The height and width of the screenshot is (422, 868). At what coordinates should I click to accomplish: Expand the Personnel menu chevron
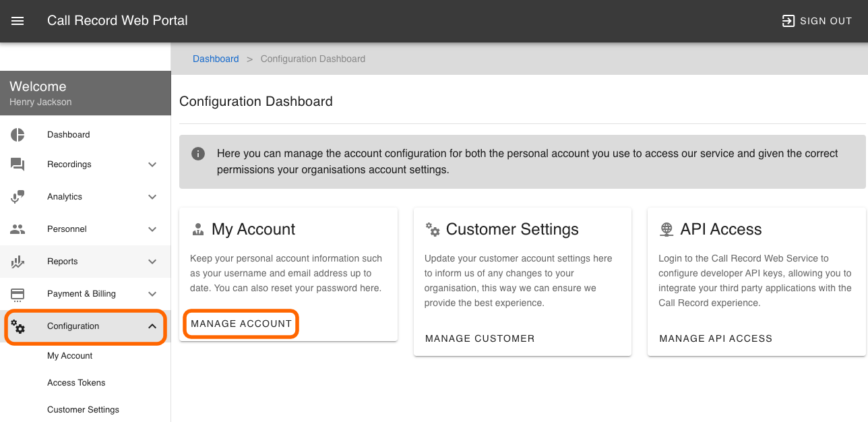pos(152,229)
